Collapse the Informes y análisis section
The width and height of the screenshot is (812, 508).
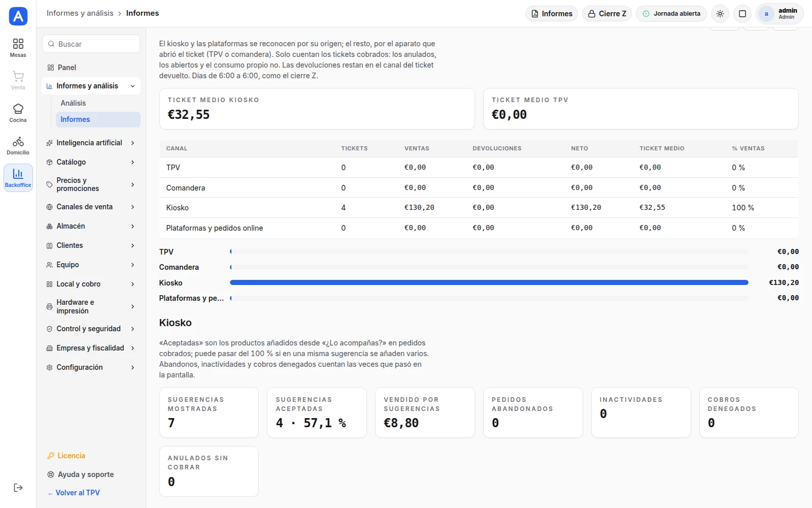point(91,86)
